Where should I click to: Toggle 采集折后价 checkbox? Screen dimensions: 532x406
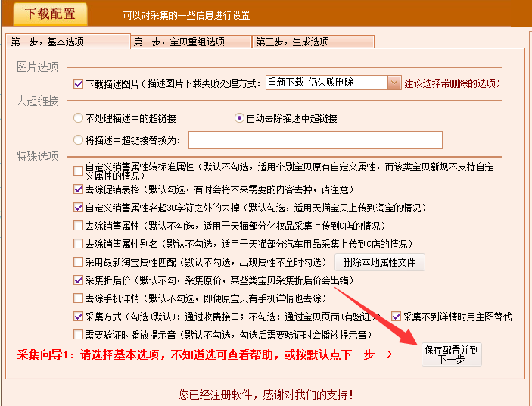(x=78, y=280)
